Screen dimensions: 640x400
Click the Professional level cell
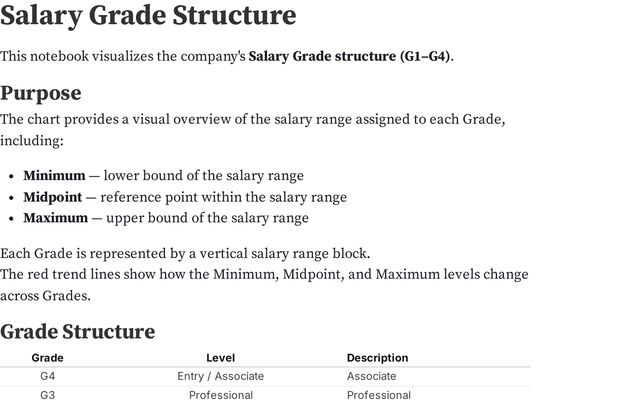(221, 395)
